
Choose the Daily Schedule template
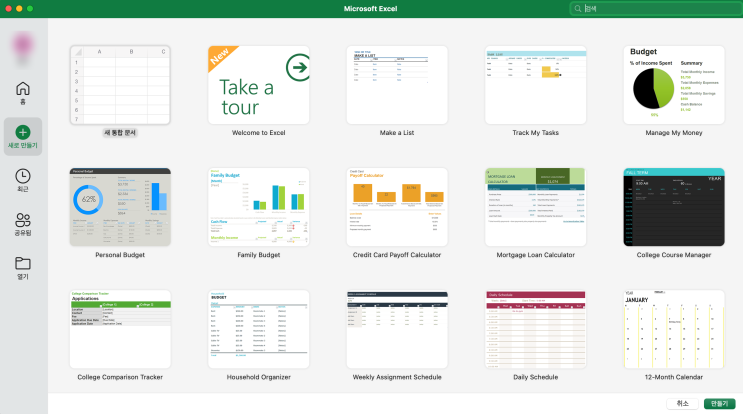tap(535, 329)
